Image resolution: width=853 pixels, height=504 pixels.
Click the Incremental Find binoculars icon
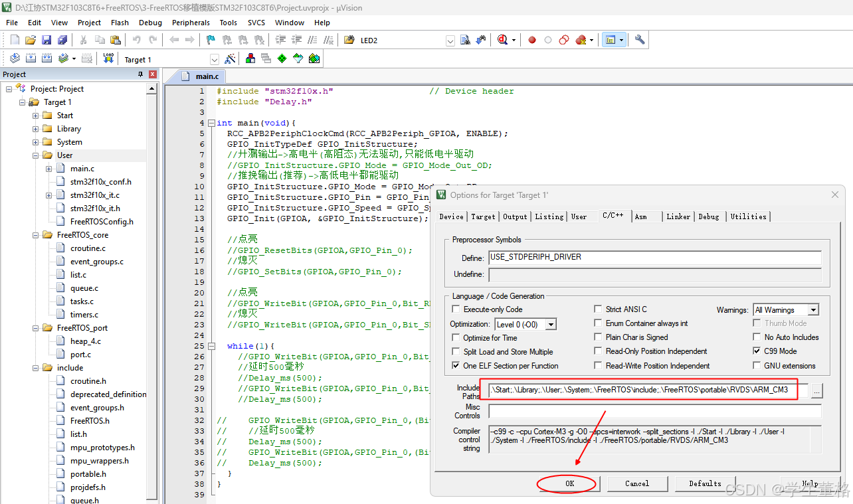480,40
